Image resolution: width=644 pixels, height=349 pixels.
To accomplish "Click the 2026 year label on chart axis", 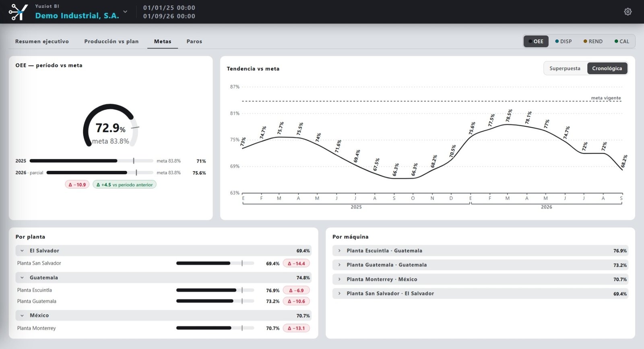I will tap(546, 207).
